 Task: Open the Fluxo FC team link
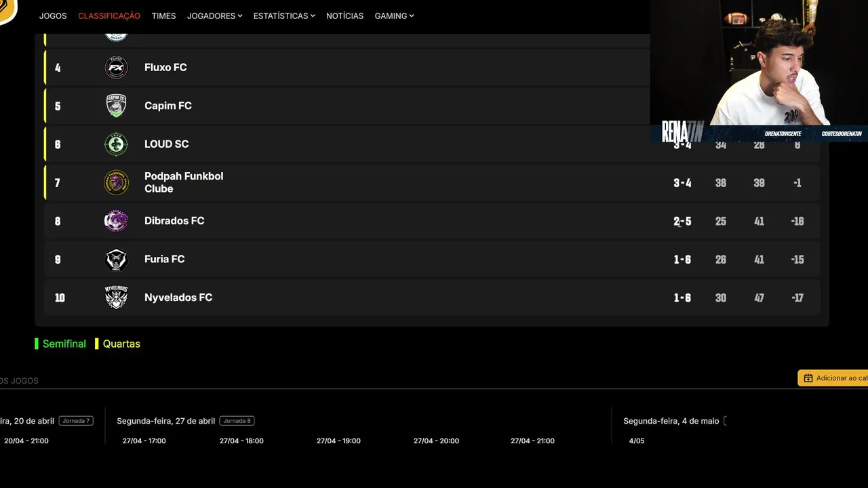click(x=165, y=67)
